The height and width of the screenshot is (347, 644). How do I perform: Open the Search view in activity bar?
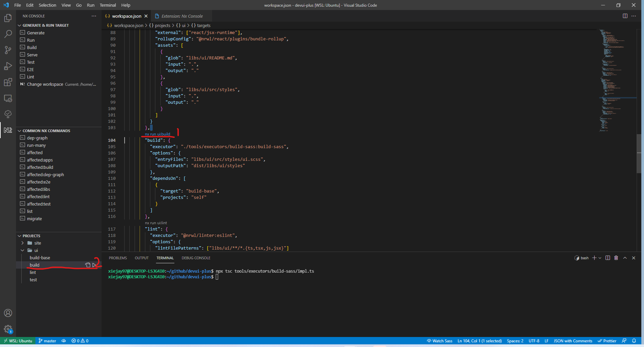8,34
